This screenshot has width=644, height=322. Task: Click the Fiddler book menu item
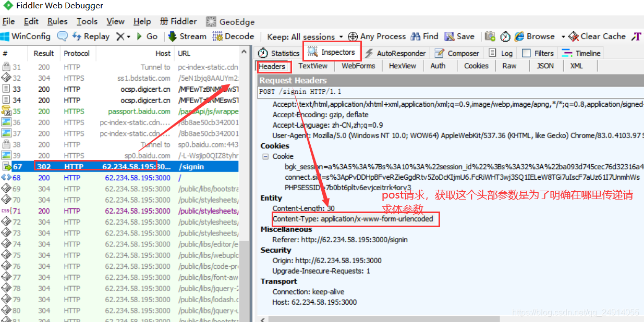pos(178,21)
